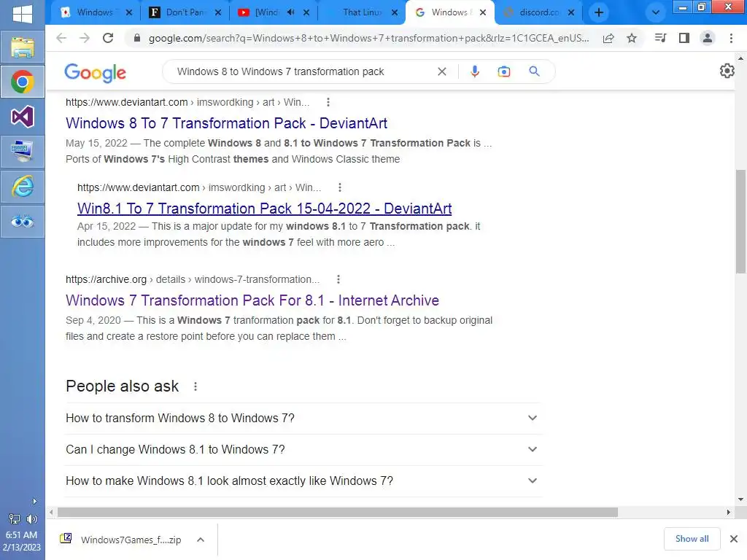The width and height of the screenshot is (747, 560).
Task: Open the volume tray icon
Action: (x=31, y=519)
